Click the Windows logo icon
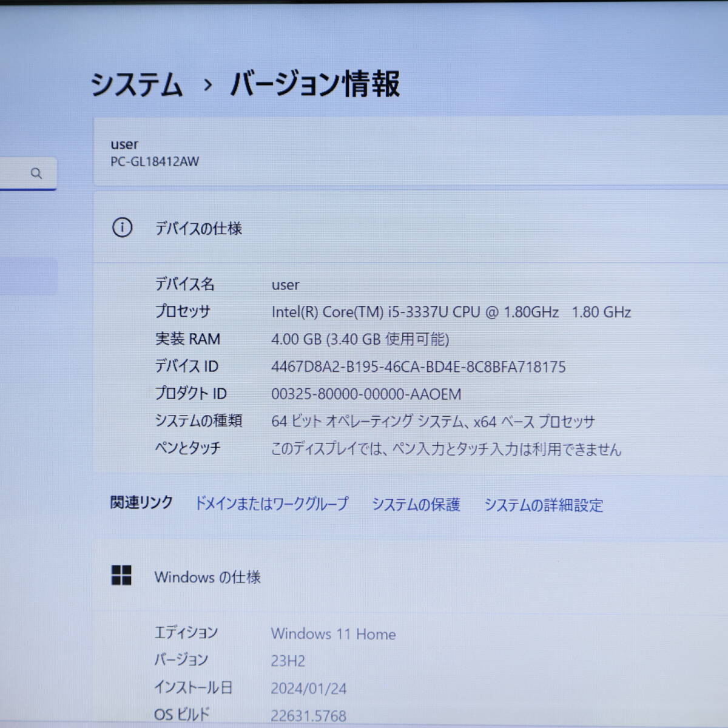The width and height of the screenshot is (728, 728). (x=121, y=575)
